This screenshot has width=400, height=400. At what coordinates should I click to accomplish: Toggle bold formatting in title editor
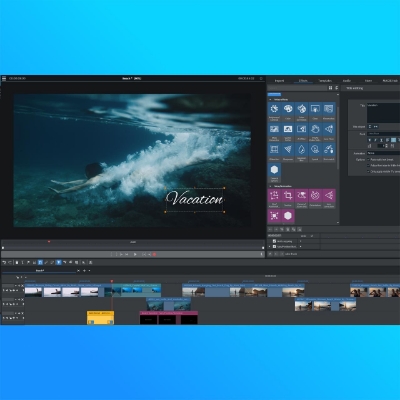[369, 140]
